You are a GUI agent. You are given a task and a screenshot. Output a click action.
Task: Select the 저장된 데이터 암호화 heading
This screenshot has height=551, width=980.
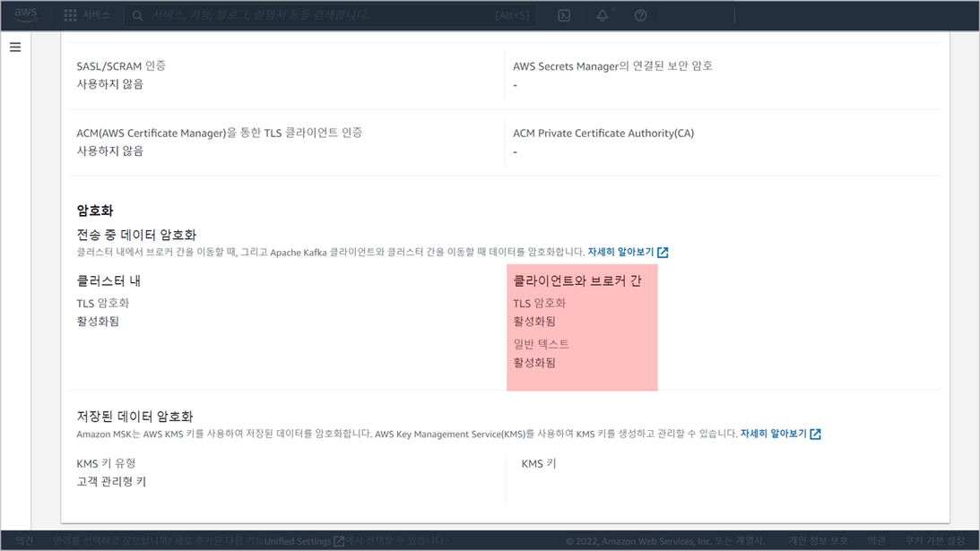pyautogui.click(x=135, y=417)
